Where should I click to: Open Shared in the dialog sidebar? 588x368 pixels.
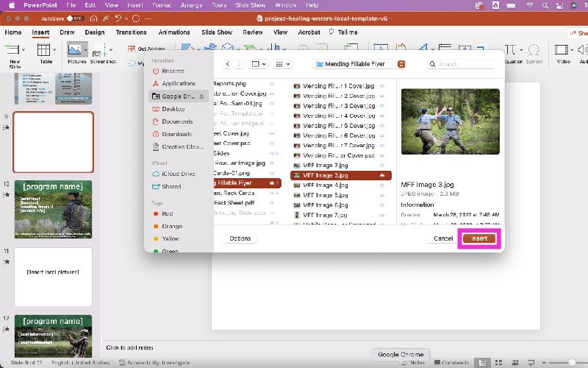pos(171,186)
